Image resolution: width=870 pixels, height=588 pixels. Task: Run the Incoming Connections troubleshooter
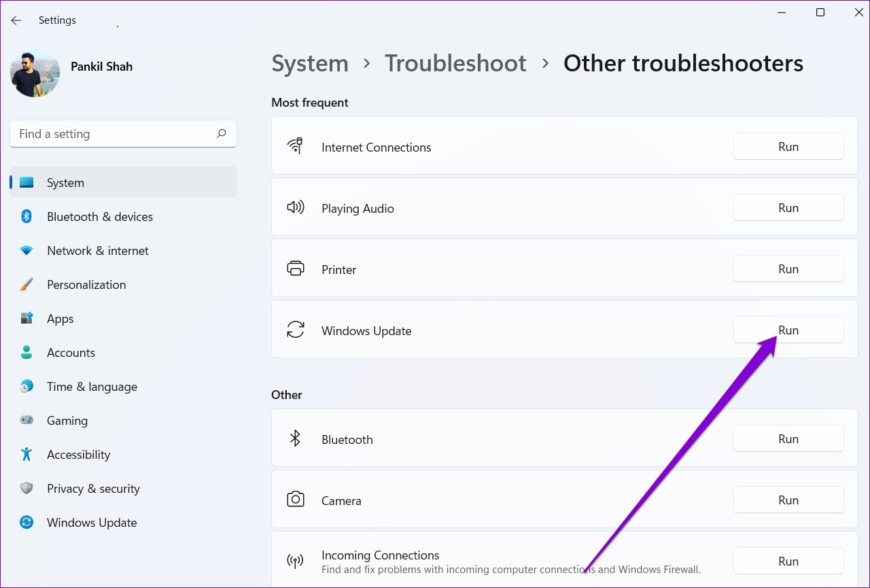788,561
